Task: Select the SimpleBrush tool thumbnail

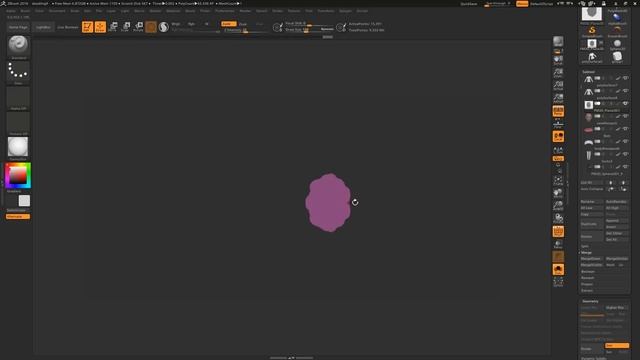Action: coord(592,31)
